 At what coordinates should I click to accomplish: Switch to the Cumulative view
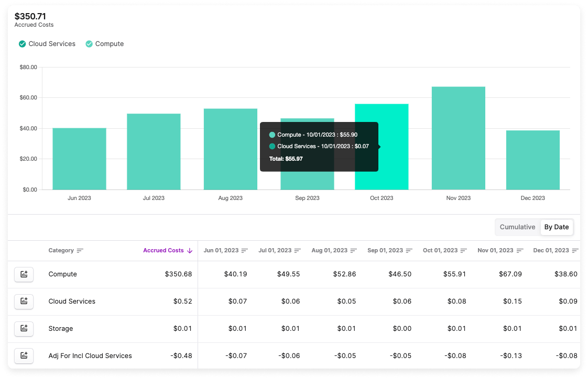(x=517, y=227)
